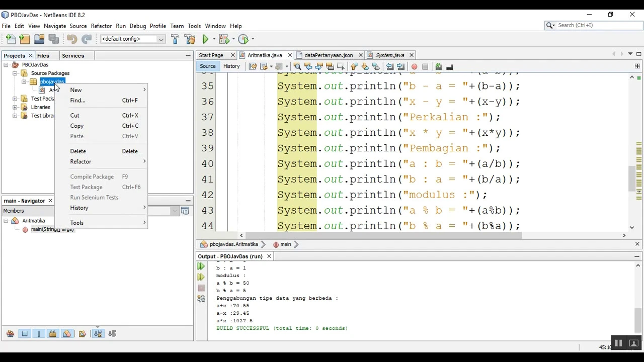Click the New Project toolbar icon
Screen dimensions: 644x362
click(x=25, y=39)
